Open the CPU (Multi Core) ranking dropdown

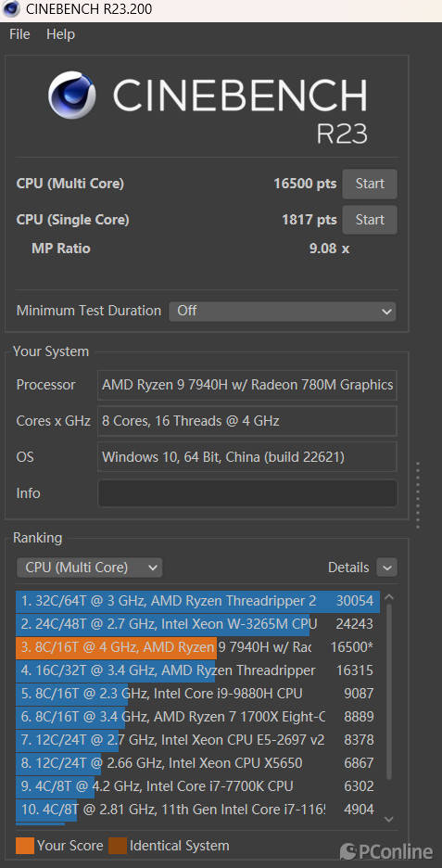(x=89, y=568)
